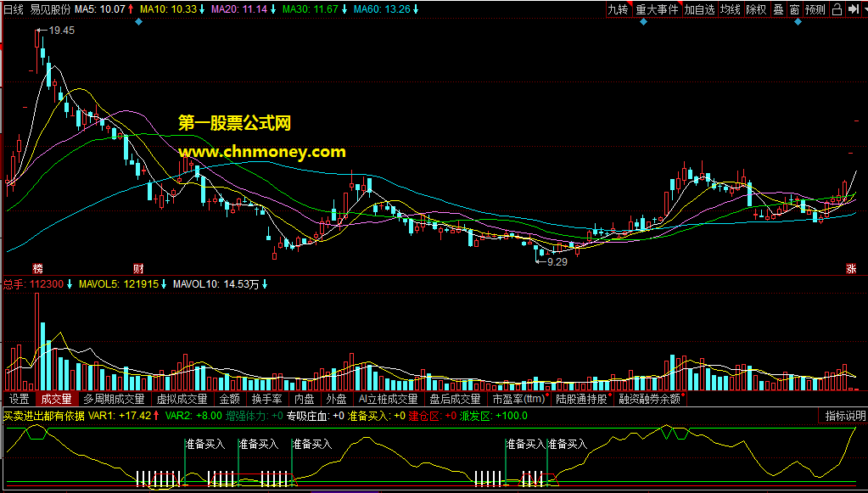Select 市盈率(ttm) tab

[519, 399]
